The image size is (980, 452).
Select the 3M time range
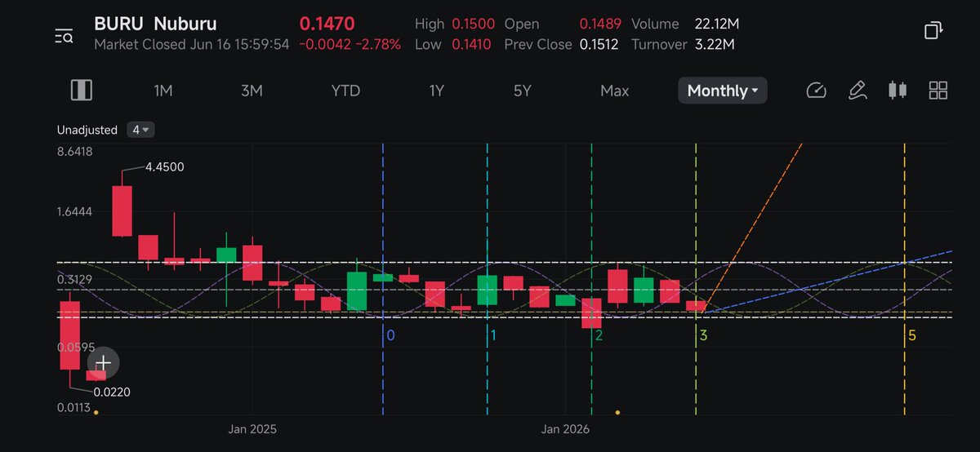tap(252, 91)
